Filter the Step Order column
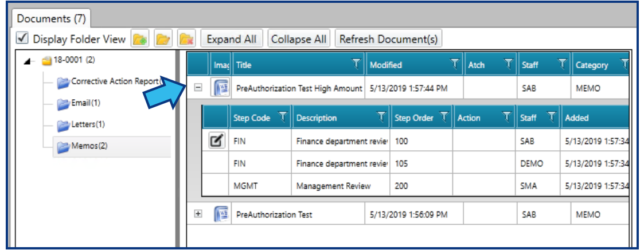Image resolution: width=644 pixels, height=250 pixels. [x=444, y=118]
